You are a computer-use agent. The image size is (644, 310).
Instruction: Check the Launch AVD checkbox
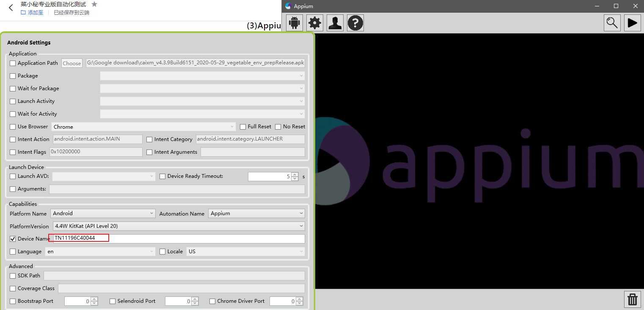tap(13, 176)
